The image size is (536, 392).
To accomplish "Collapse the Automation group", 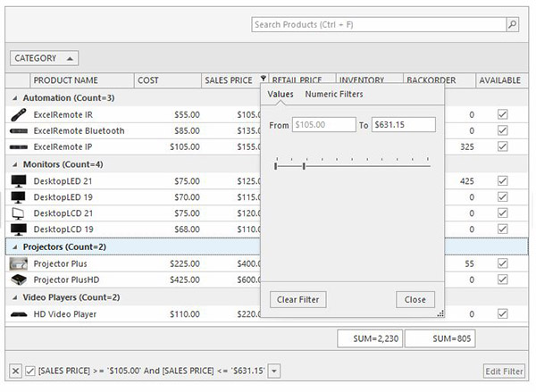I will click(x=14, y=98).
